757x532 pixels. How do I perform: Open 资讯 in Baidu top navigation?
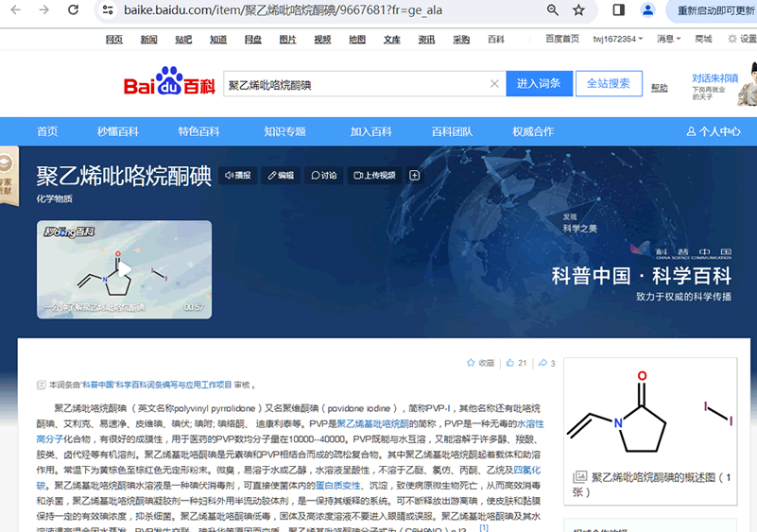427,39
